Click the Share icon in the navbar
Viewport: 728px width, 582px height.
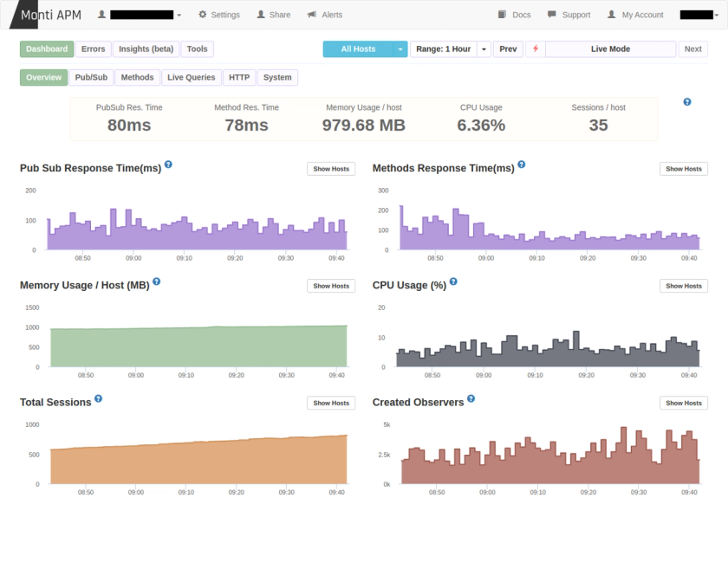click(x=260, y=14)
